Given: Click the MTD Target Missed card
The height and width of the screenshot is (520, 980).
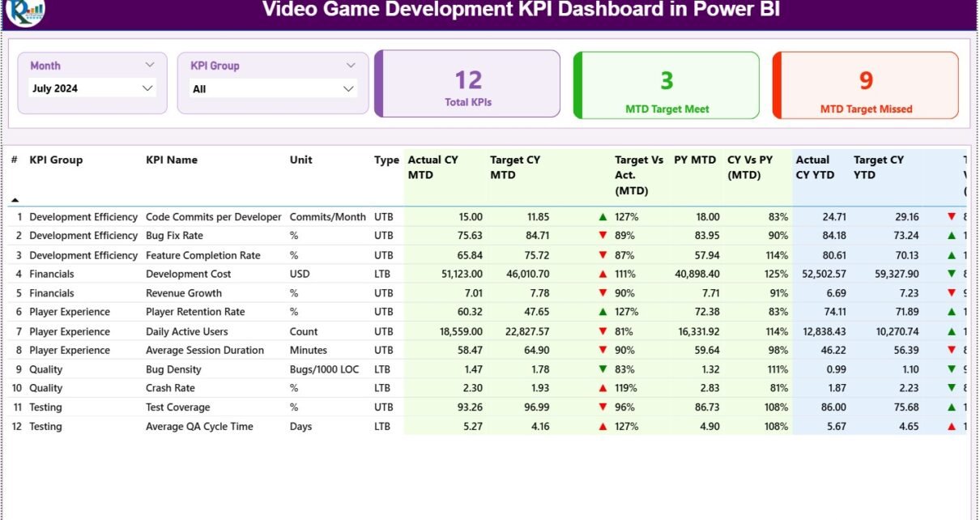Looking at the screenshot, I should point(866,85).
